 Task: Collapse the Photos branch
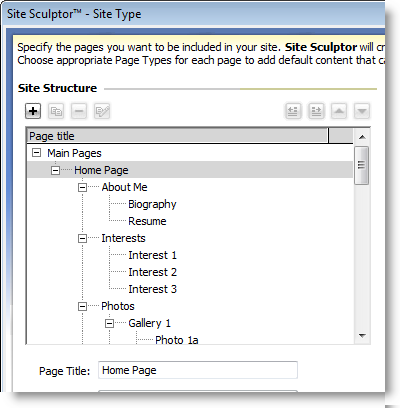point(82,306)
